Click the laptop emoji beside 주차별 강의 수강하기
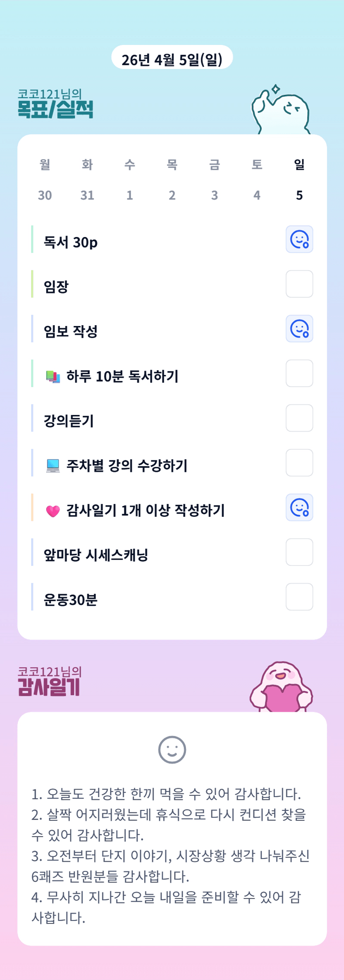 click(x=53, y=466)
